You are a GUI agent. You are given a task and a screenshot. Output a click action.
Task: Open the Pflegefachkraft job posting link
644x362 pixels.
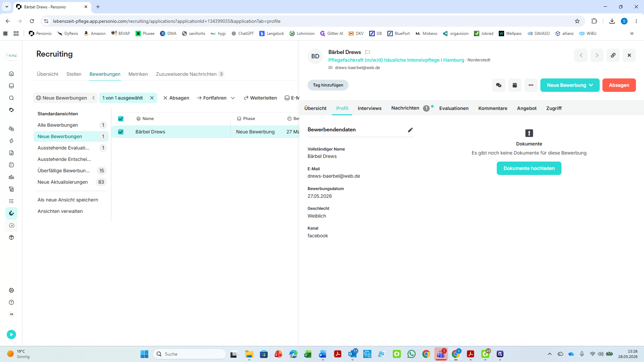click(396, 60)
